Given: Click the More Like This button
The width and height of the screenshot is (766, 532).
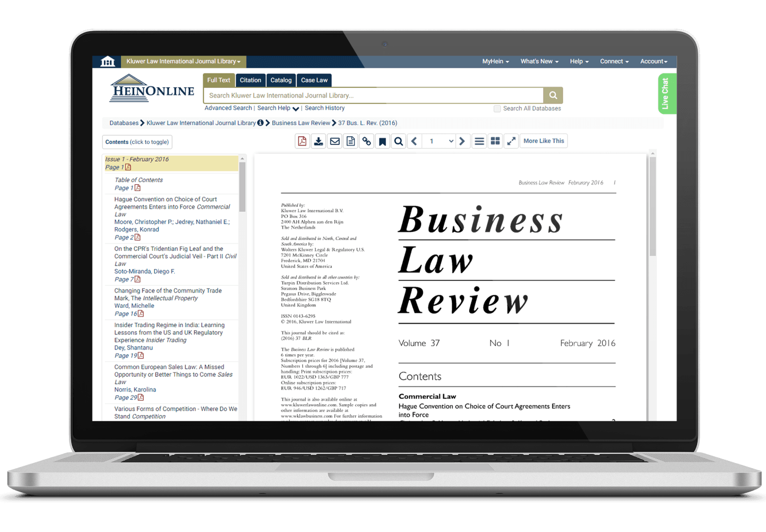Looking at the screenshot, I should coord(544,141).
